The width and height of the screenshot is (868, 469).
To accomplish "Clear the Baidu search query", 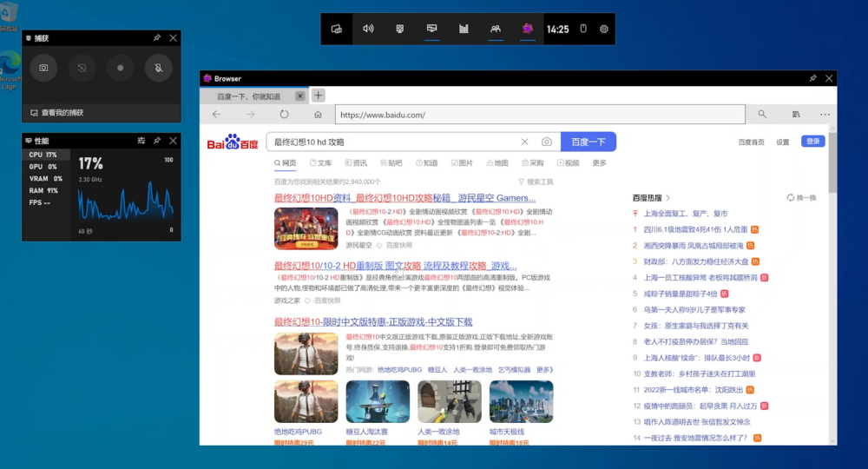I will 525,142.
